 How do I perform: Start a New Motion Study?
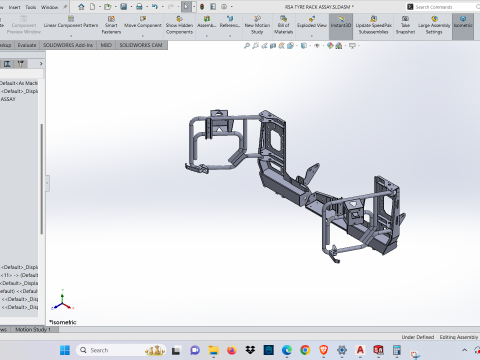coord(257,25)
